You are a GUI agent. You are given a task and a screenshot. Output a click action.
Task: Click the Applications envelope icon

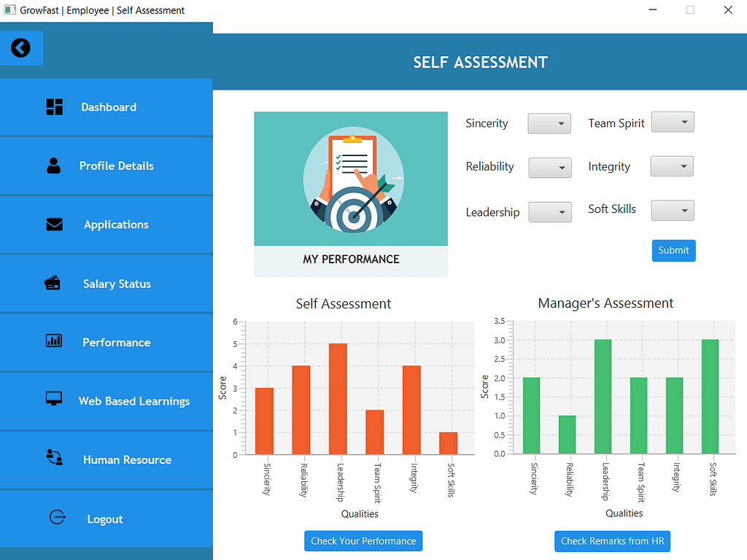[55, 225]
